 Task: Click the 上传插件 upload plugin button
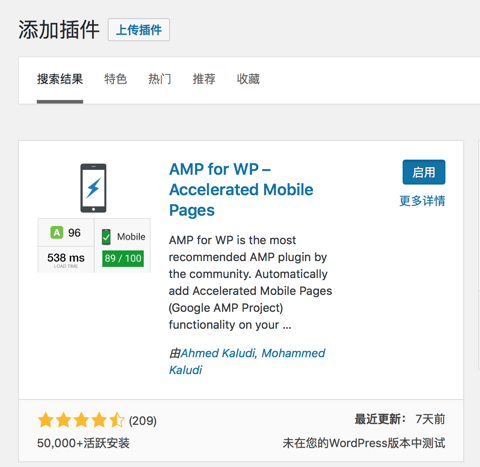coord(139,30)
